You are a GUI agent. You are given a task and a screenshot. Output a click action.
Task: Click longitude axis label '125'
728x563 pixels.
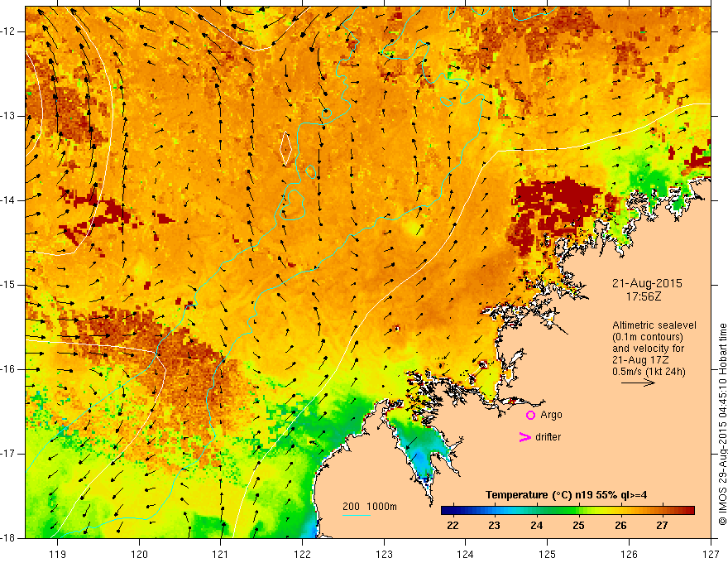(548, 554)
